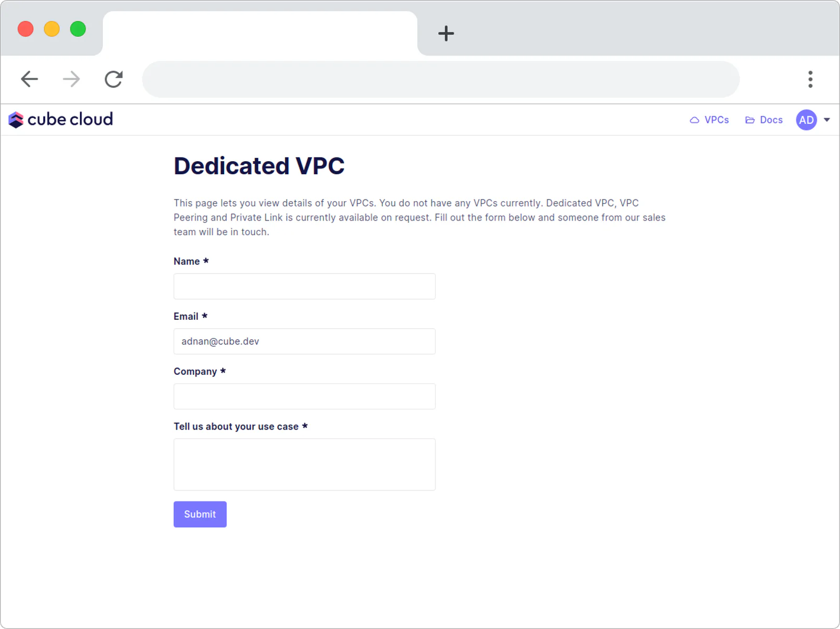The width and height of the screenshot is (840, 629).
Task: Reload the page with refresh icon
Action: click(113, 79)
